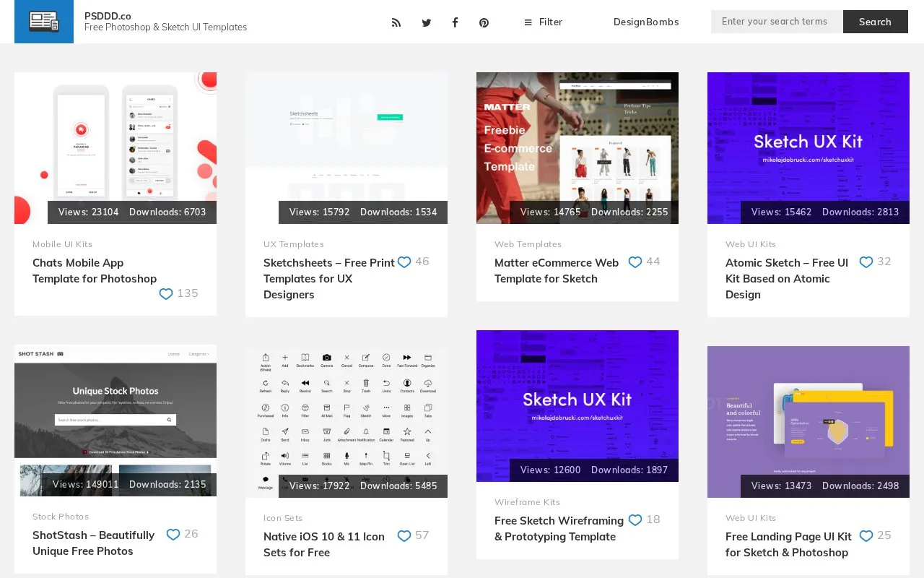Open the Icon Sets category
Screen dimensions: 924x578
click(x=283, y=518)
